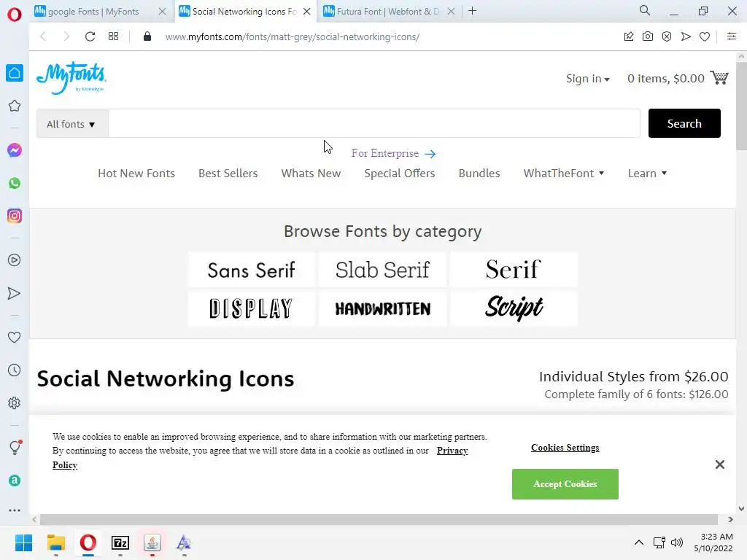Open Pinboards heart in sidebar
This screenshot has height=560, width=747.
[15, 337]
